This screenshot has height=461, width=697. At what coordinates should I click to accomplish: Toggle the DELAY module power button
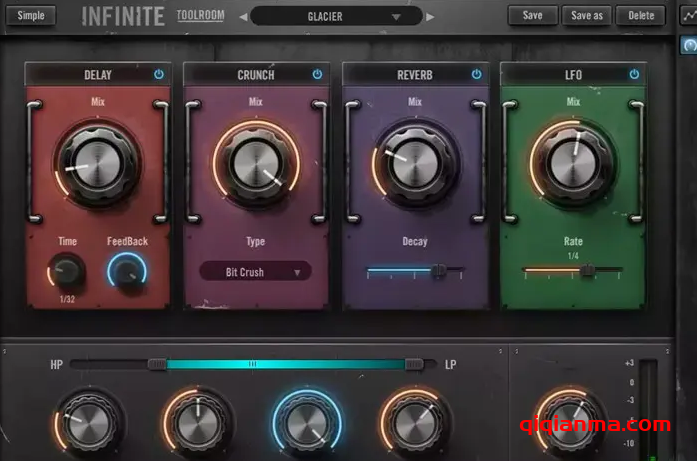(159, 74)
